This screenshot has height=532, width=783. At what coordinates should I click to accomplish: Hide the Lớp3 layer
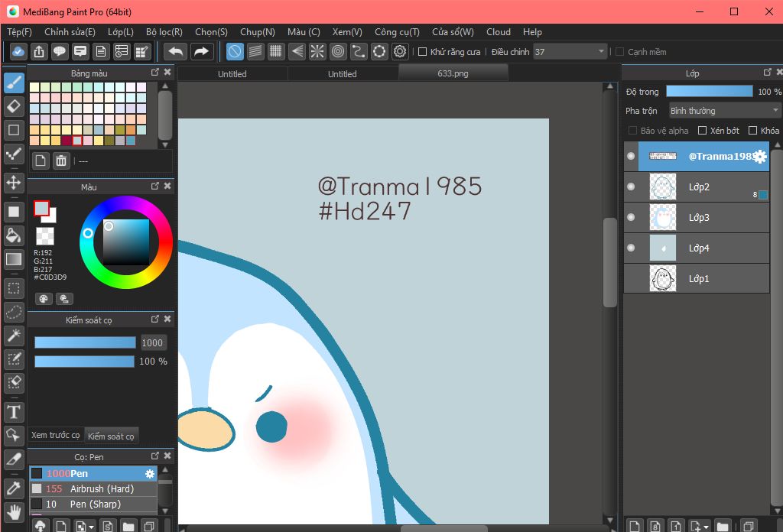point(631,217)
